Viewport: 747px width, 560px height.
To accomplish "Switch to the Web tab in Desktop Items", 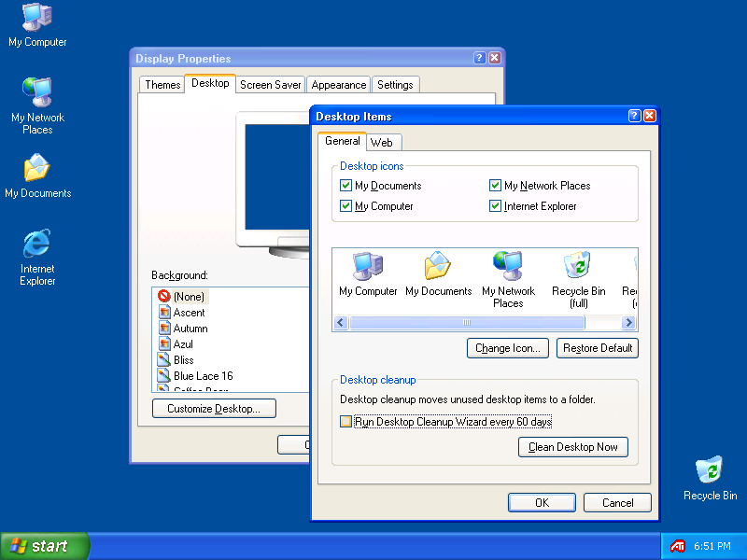I will click(x=382, y=143).
